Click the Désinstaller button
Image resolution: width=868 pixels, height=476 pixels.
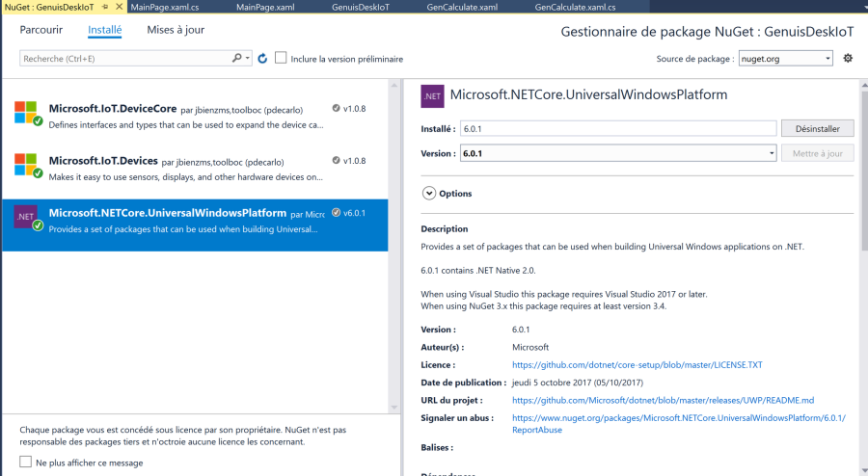pos(818,128)
